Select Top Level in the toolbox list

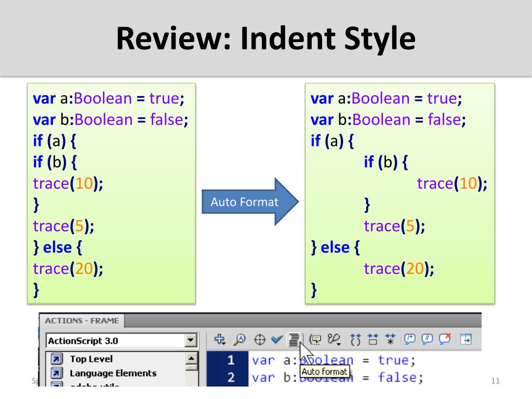pos(91,359)
